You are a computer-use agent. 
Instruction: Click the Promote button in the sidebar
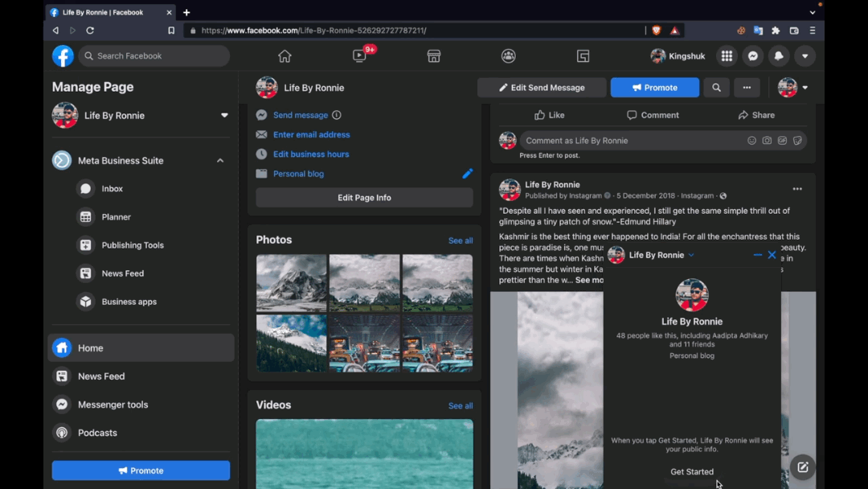(x=141, y=471)
